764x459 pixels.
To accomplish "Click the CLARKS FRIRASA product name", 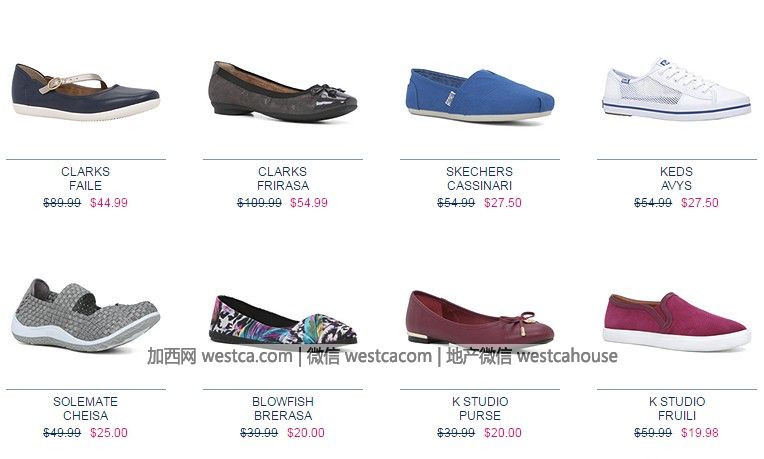I will click(x=283, y=178).
